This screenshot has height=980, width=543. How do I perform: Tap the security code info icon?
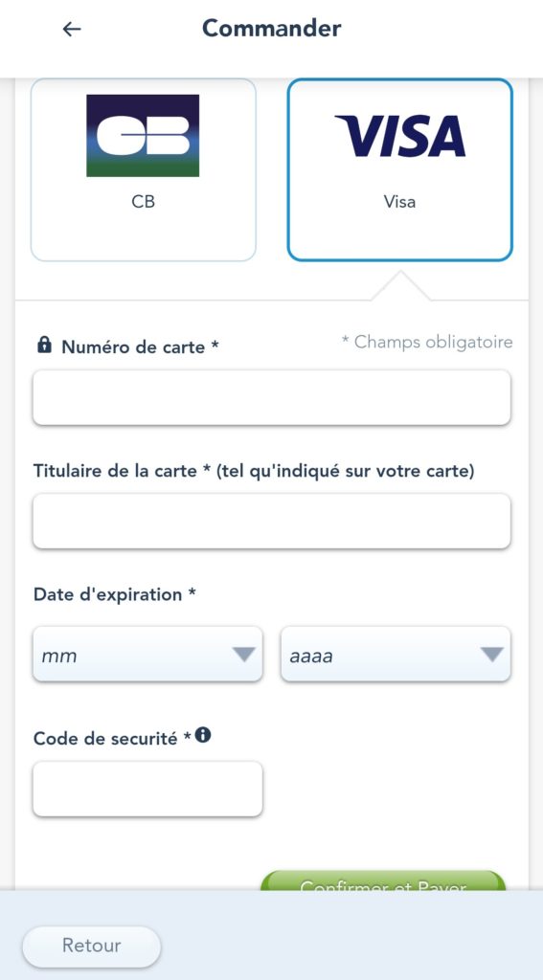click(203, 736)
